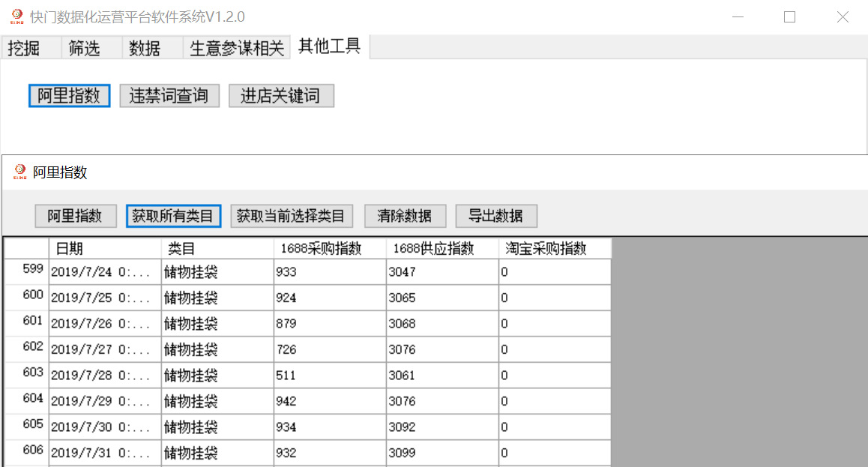
Task: Click the 阿里指数 sub-window logo icon
Action: (20, 172)
